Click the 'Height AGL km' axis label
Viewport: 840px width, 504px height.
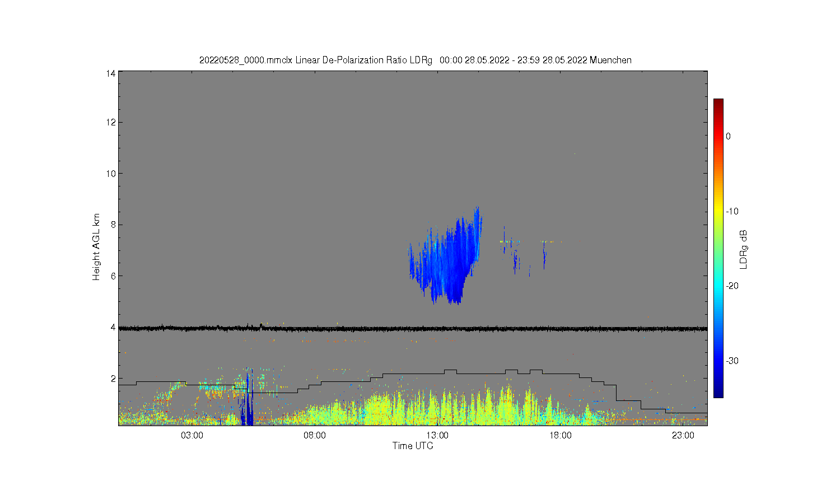pyautogui.click(x=96, y=247)
